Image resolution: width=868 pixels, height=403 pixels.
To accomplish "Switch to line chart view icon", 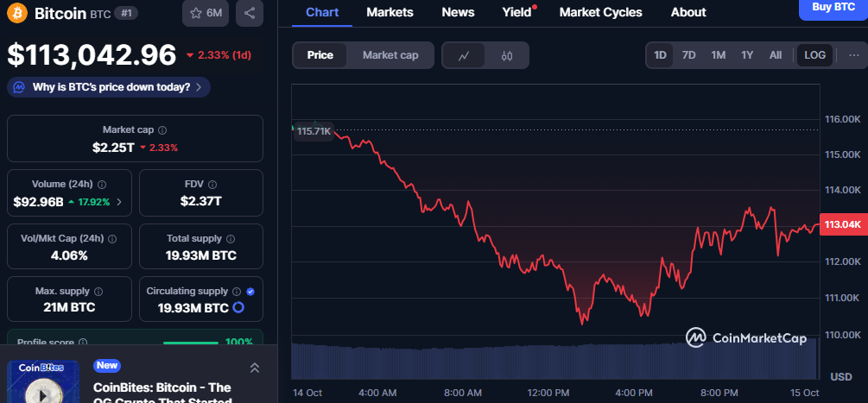I will pyautogui.click(x=464, y=55).
